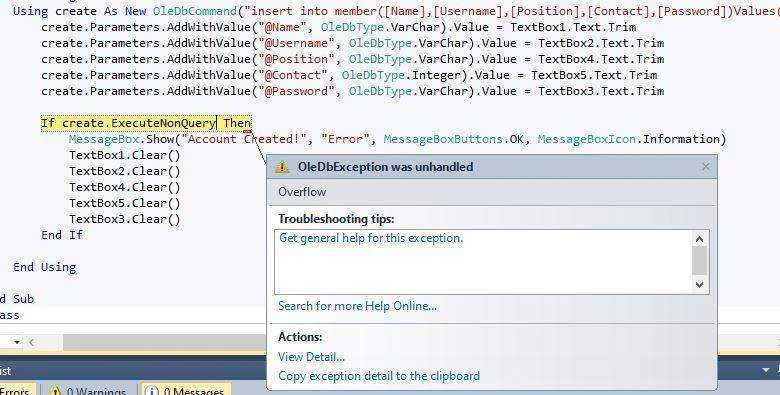Screen dimensions: 780x395
Task: Open the editor zoom level dropdown
Action: (x=17, y=342)
